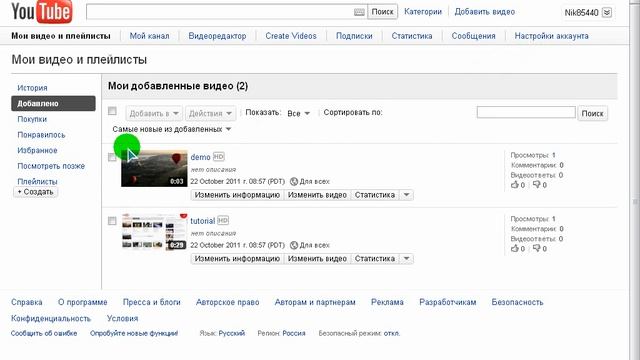Click 'Сообщить об ошибке' footer link
640x360 pixels.
[44, 333]
